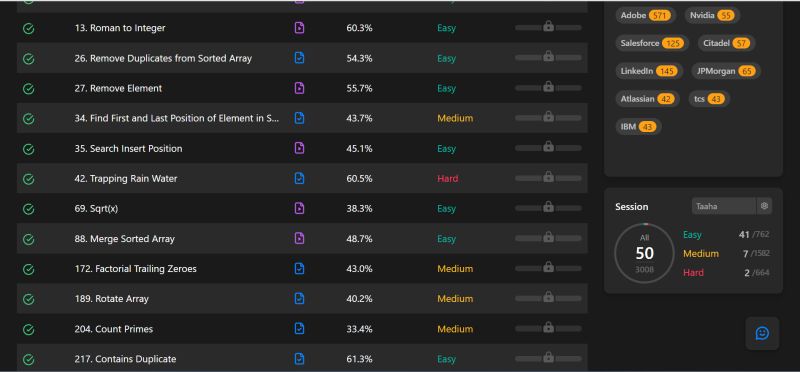Click the session progress circle showing 50

[644, 253]
